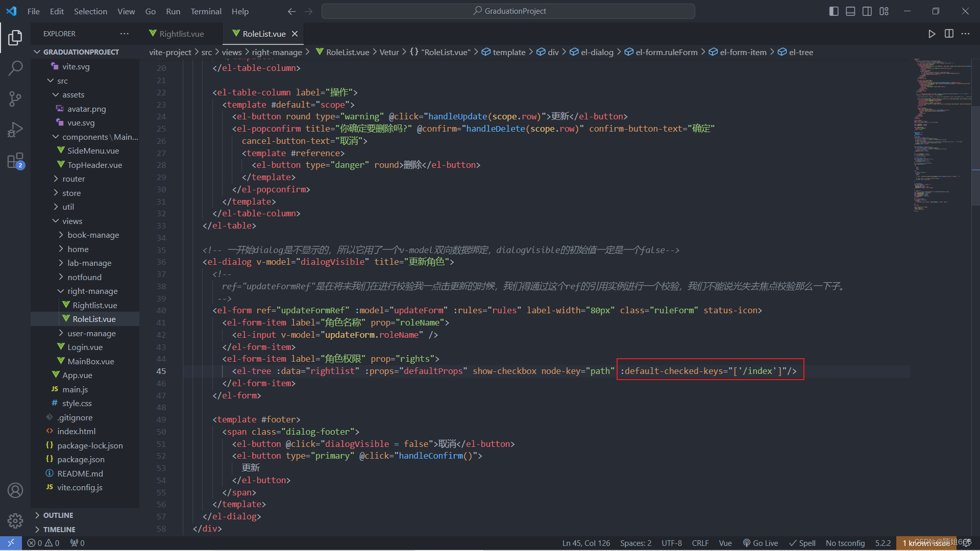Toggle Primary Side Bar layout button
This screenshot has width=980, height=551.
tap(834, 11)
